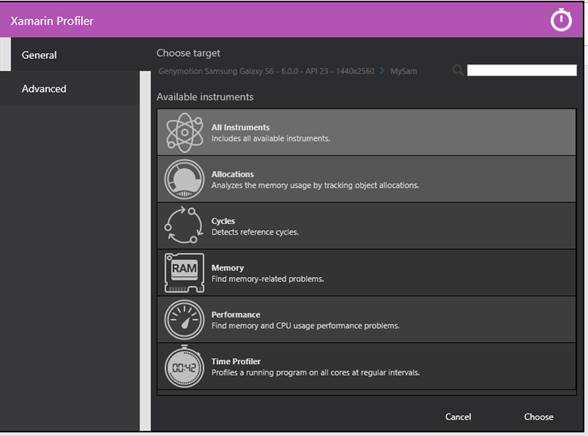Click the 'Includes all available instruments.' description
Image resolution: width=588 pixels, height=436 pixels.
pyautogui.click(x=271, y=139)
